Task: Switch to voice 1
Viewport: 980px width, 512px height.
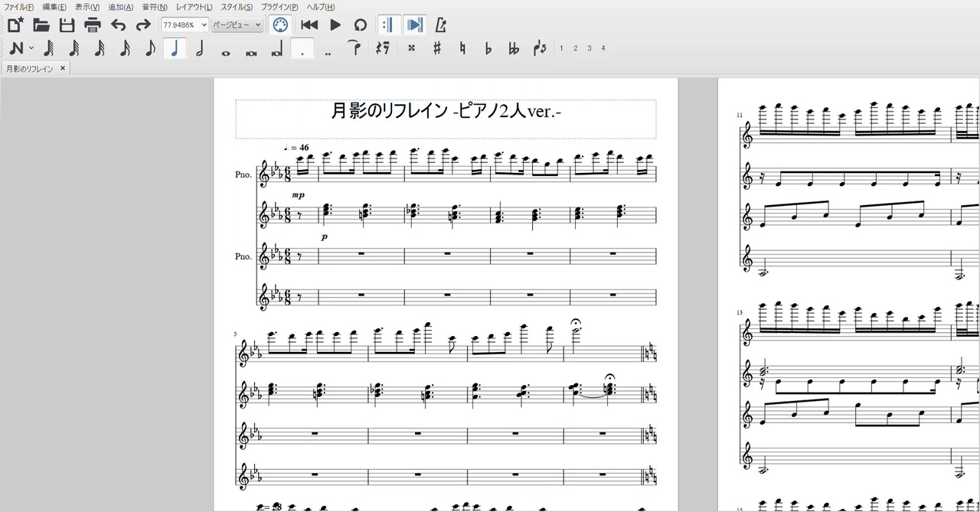Action: point(561,48)
